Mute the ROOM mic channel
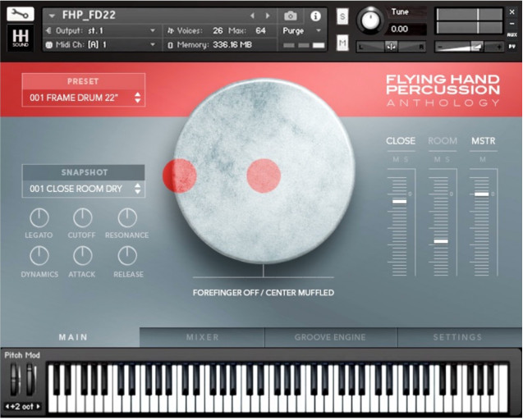 point(437,159)
